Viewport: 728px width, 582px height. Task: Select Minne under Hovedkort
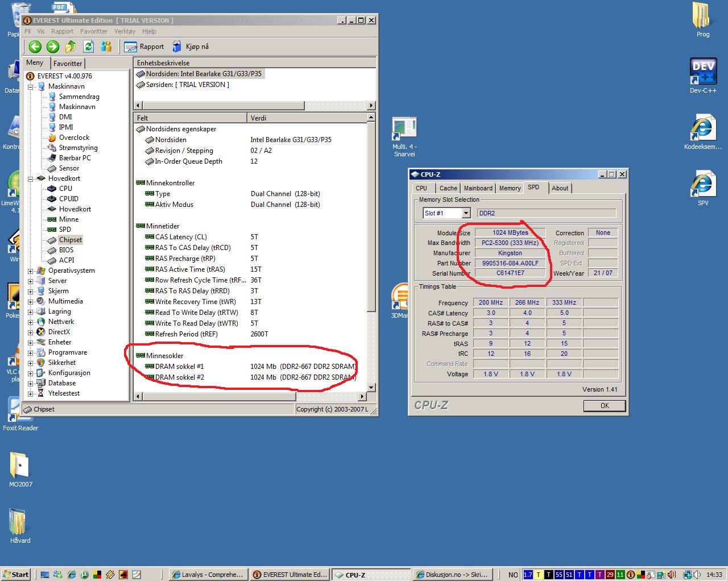click(x=69, y=219)
